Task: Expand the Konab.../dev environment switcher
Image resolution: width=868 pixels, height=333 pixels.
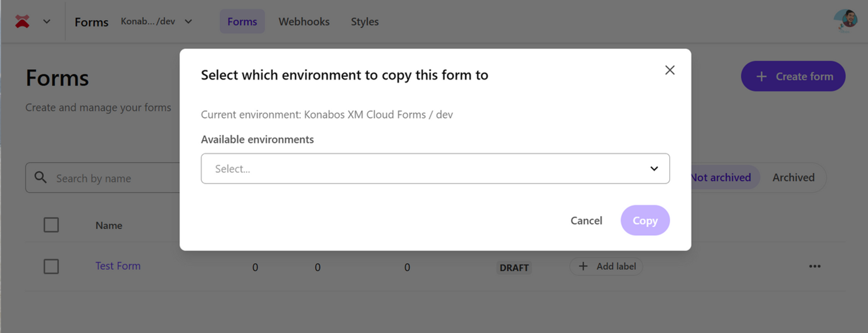Action: point(188,21)
